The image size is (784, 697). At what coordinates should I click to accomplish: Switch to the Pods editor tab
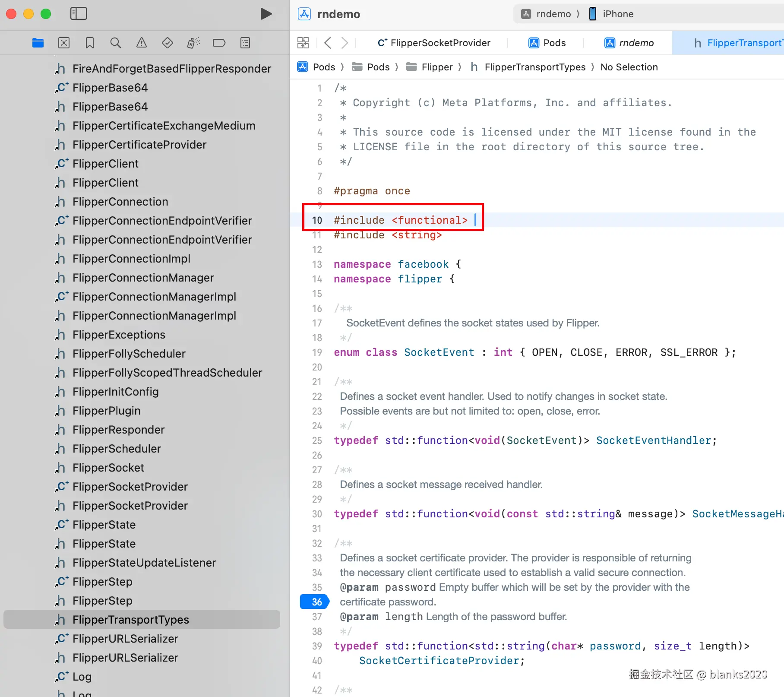(x=547, y=43)
